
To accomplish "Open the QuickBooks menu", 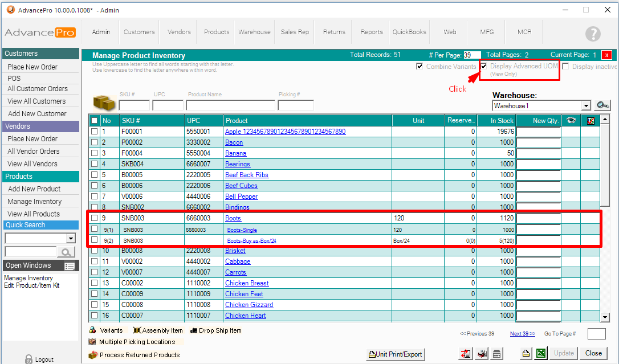I will (x=409, y=32).
